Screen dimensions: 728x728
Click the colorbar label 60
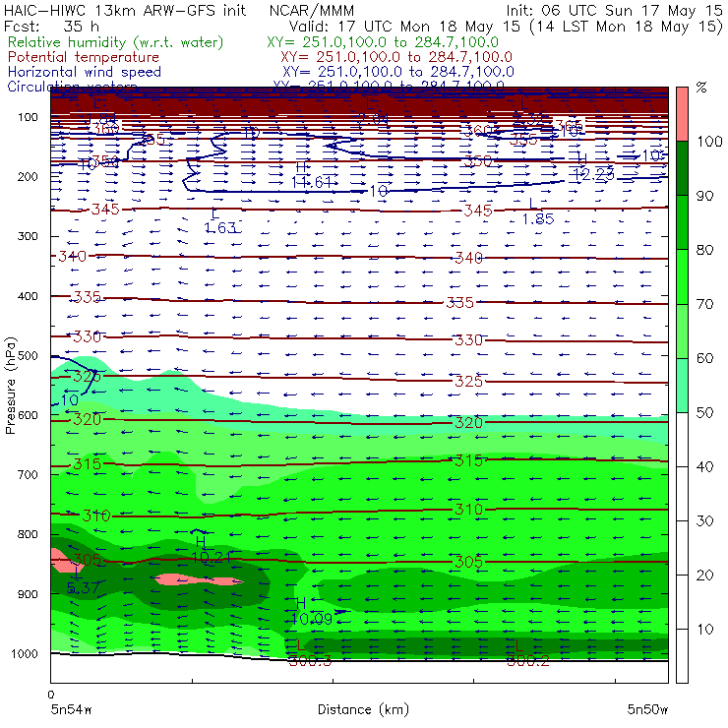coord(704,358)
